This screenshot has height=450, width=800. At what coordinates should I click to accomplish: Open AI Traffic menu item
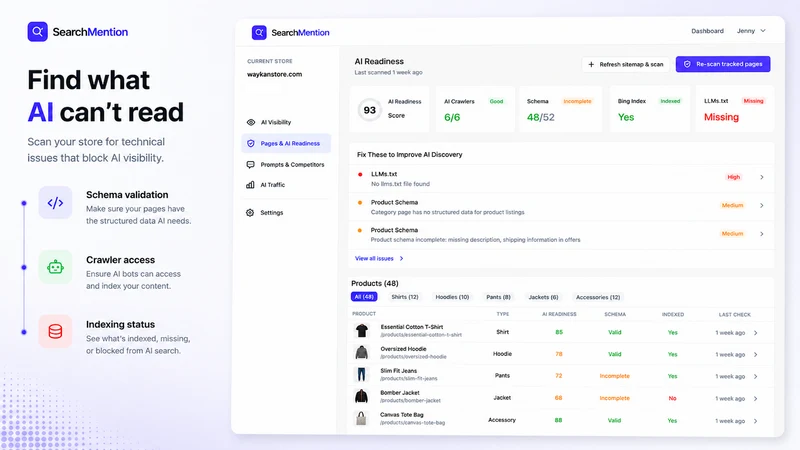point(286,185)
